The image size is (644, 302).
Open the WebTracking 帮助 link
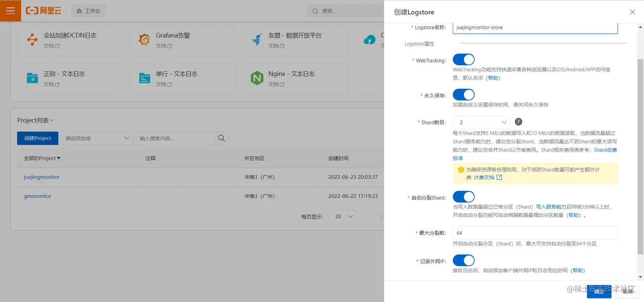493,78
